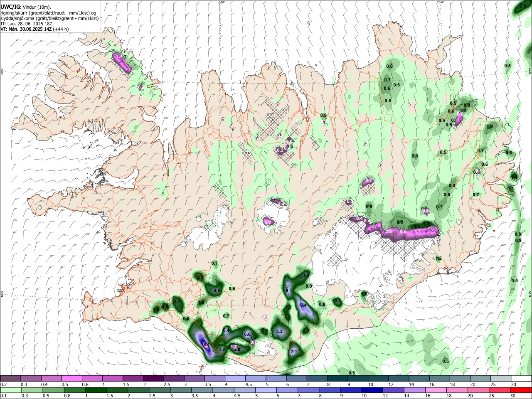Viewport: 532px width, 399px height.
Task: Click the 5.2 rainfall value label
Action: [279, 331]
